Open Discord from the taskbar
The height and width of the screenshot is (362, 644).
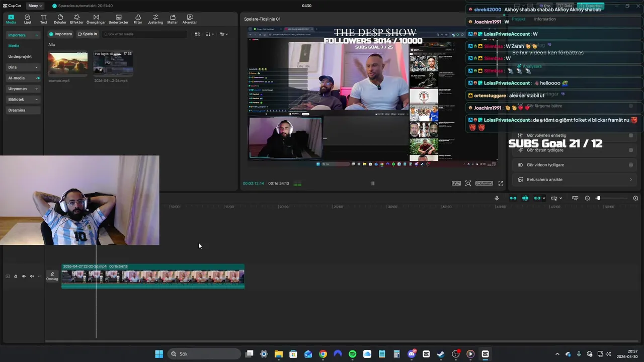point(412,354)
